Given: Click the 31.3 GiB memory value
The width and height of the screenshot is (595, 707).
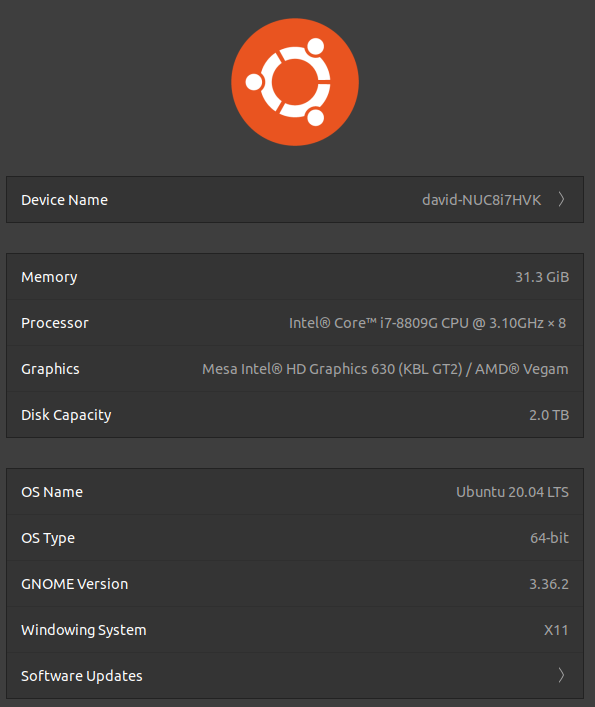Looking at the screenshot, I should [542, 277].
